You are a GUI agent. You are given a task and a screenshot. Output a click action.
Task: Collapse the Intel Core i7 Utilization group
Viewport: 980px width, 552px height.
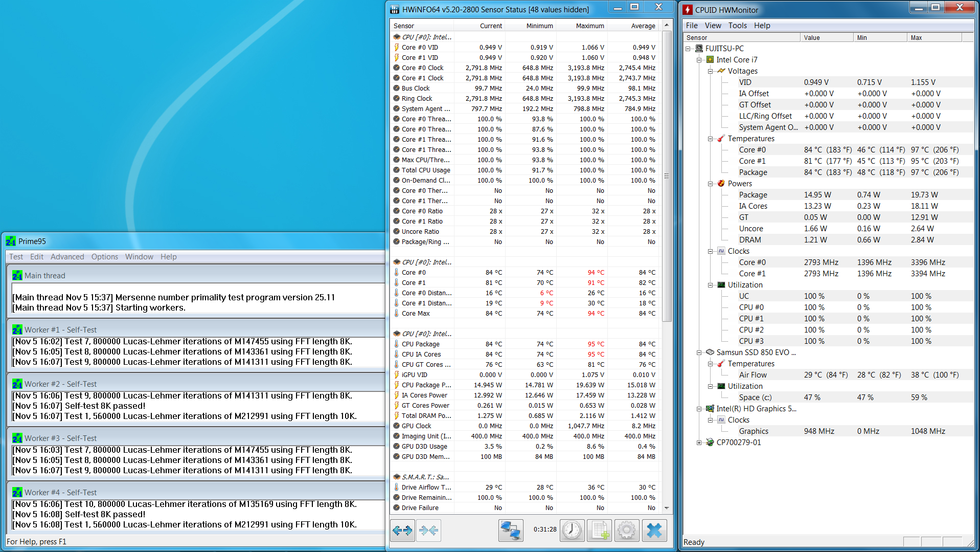[711, 285]
